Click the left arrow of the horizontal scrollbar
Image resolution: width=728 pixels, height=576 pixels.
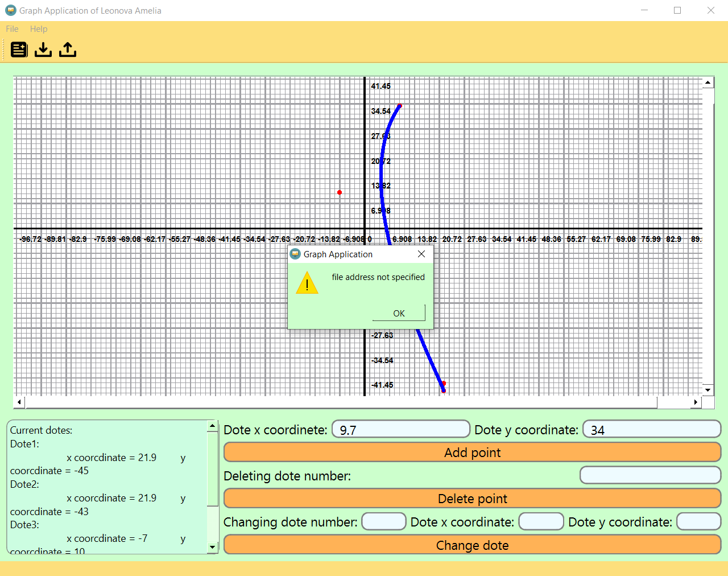19,402
